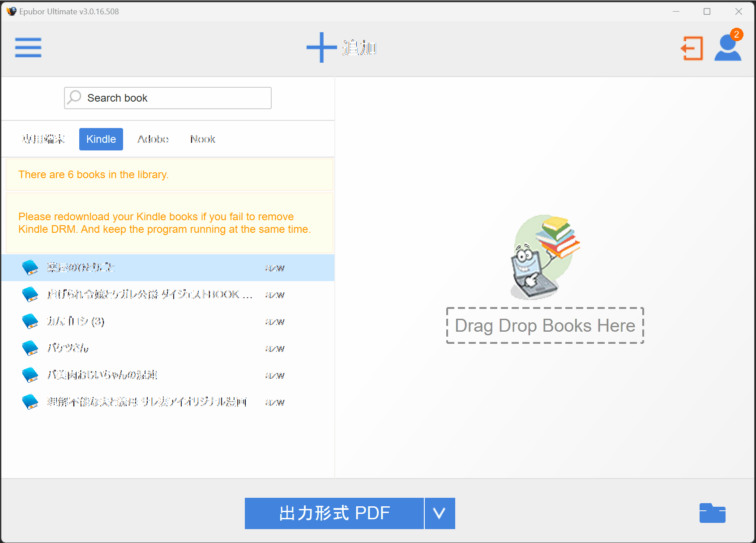Image resolution: width=756 pixels, height=543 pixels.
Task: Start conversion with 出力形式 PDF button
Action: [334, 513]
